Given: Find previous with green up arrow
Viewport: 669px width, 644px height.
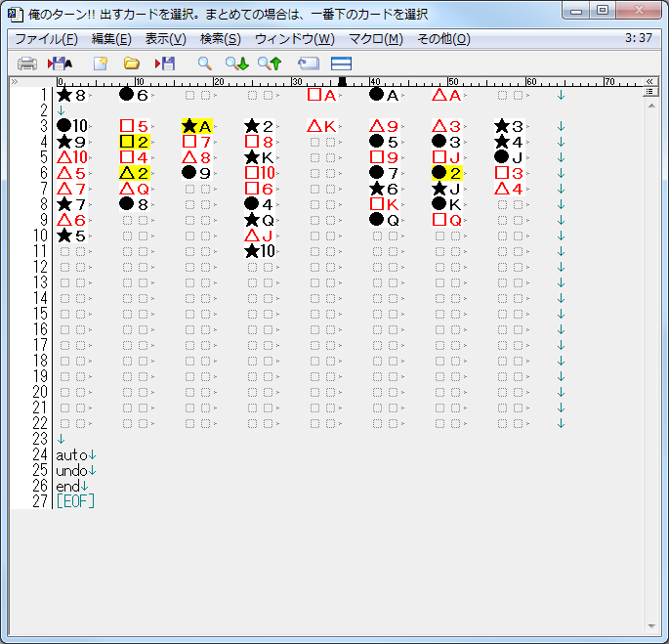Looking at the screenshot, I should pyautogui.click(x=270, y=64).
